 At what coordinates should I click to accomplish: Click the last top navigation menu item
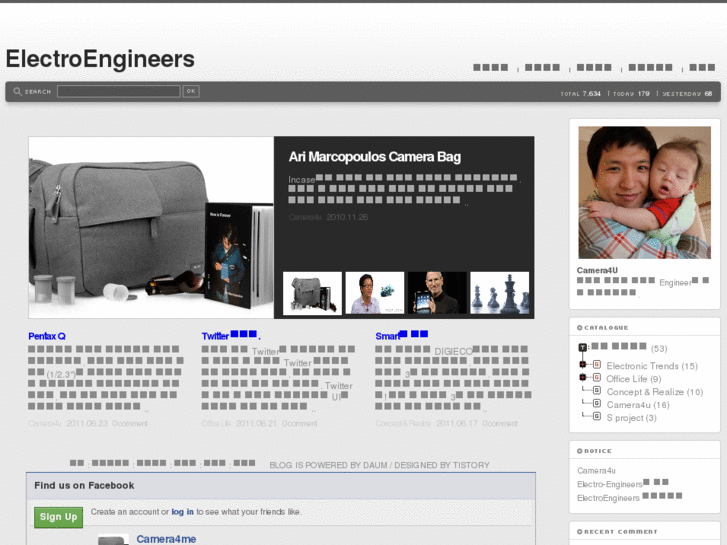[x=702, y=67]
